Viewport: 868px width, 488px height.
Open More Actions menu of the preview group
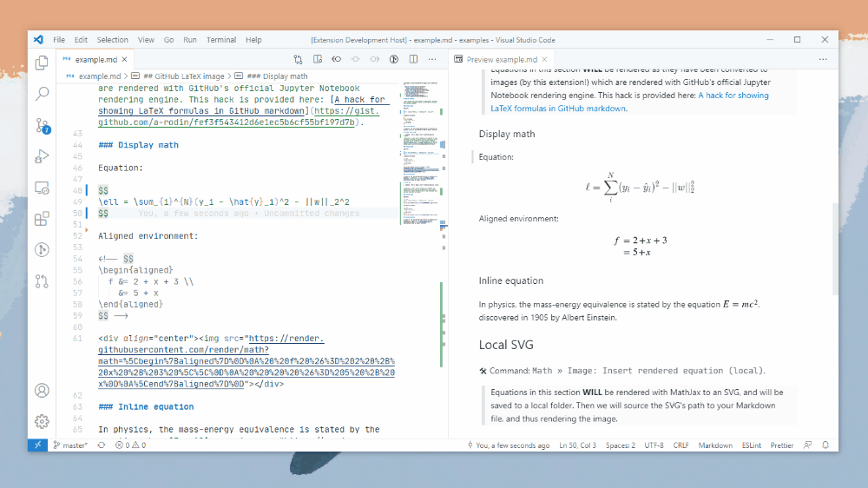(x=823, y=59)
